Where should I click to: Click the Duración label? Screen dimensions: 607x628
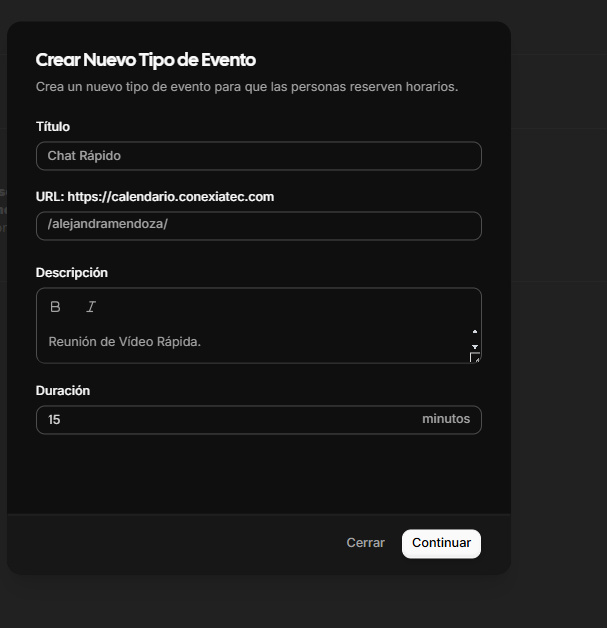tap(63, 391)
